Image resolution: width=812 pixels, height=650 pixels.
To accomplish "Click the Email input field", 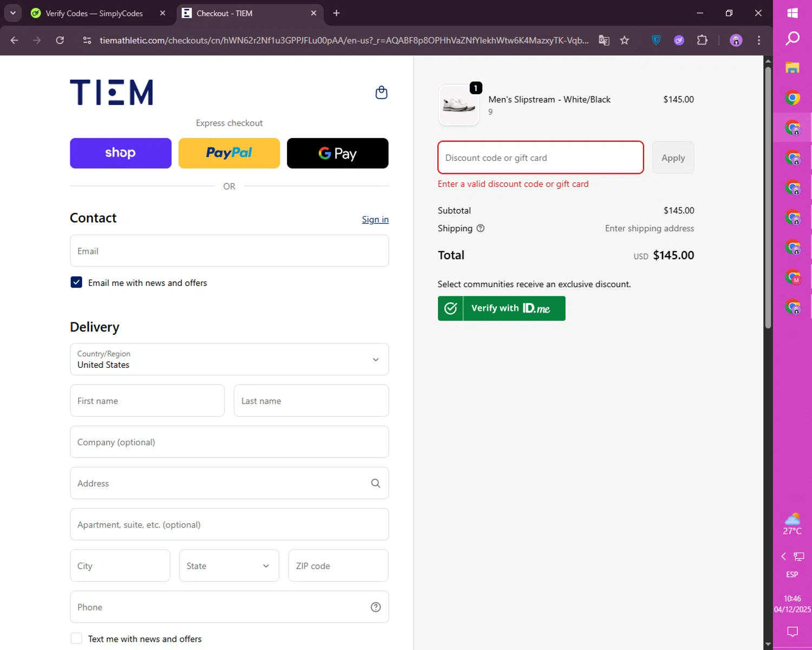I will click(x=230, y=251).
